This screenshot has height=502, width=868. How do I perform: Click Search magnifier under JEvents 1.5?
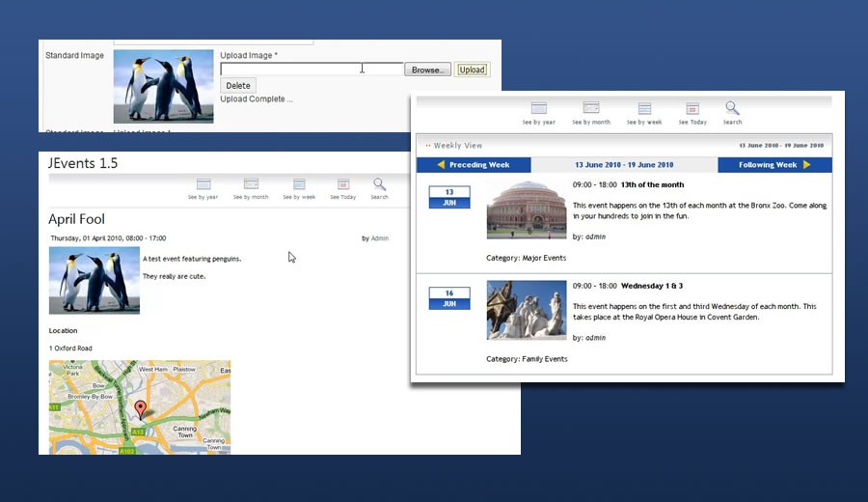tap(379, 183)
